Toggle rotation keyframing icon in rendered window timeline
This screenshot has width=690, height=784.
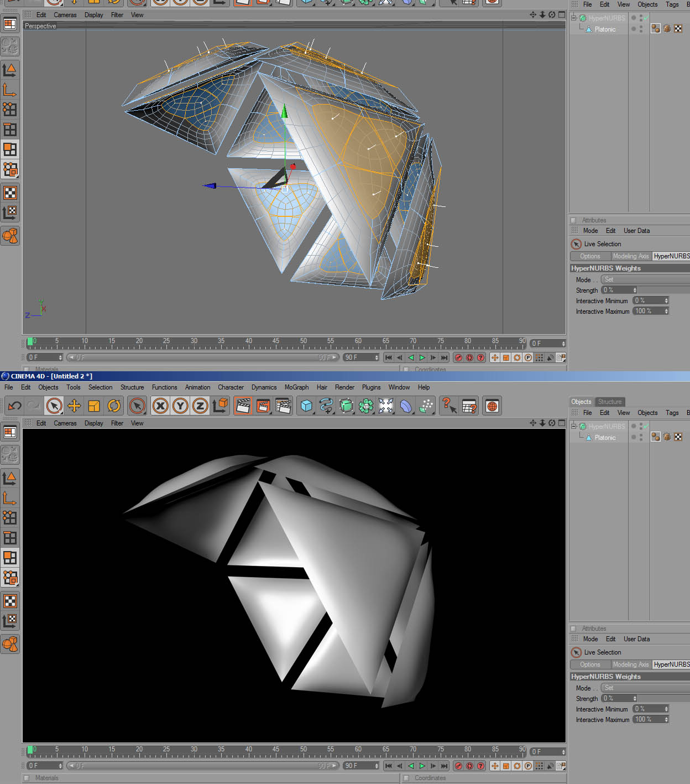(x=517, y=766)
